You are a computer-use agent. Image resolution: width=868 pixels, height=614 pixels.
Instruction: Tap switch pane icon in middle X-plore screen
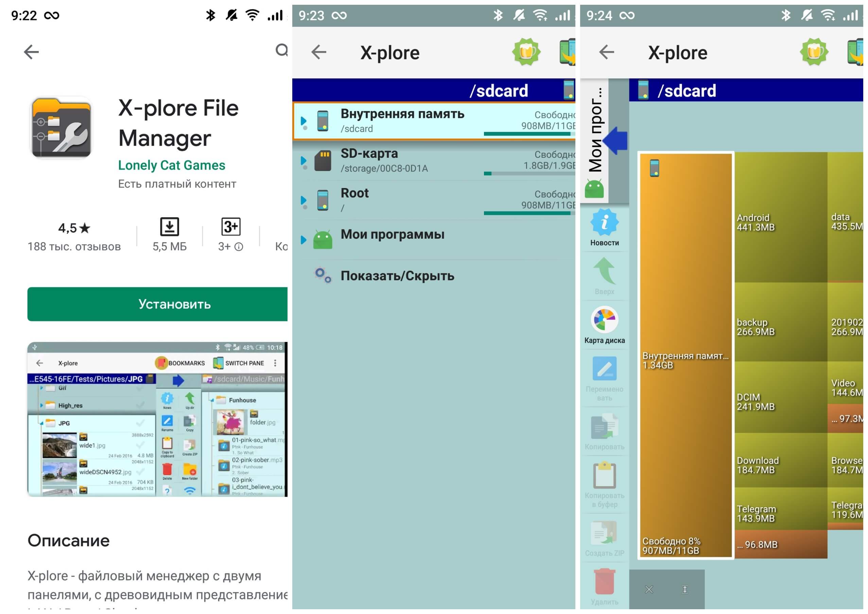568,52
